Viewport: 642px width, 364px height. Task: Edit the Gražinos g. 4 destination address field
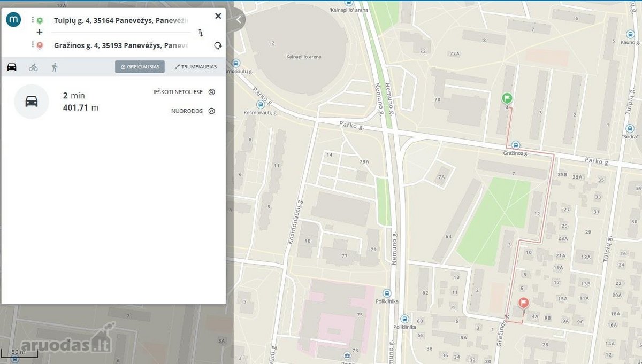click(x=121, y=45)
